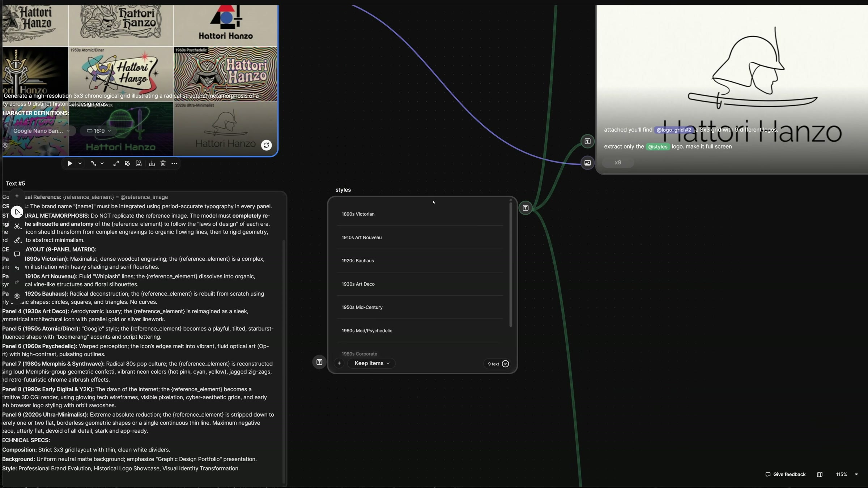Select the 1920s Bauhaus list item
The height and width of the screenshot is (488, 868).
[x=420, y=261]
